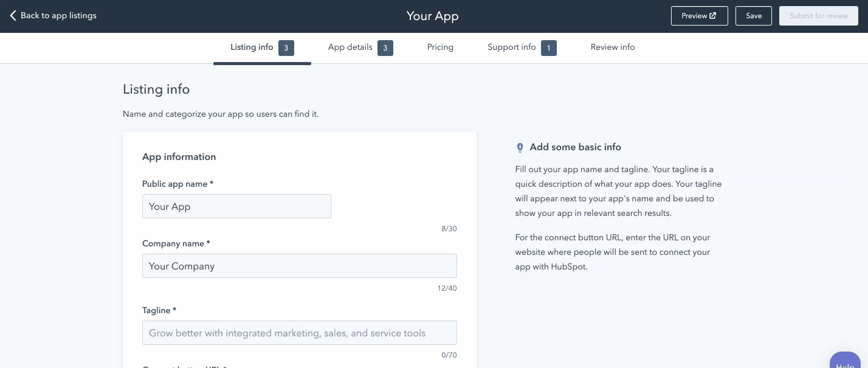Viewport: 868px width, 368px height.
Task: Go back to app listings
Action: [x=58, y=16]
